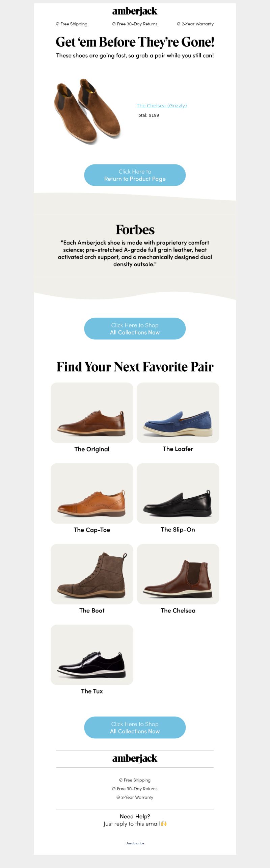Open The Cap-Toe shoe image
Image resolution: width=270 pixels, height=868 pixels.
click(92, 493)
